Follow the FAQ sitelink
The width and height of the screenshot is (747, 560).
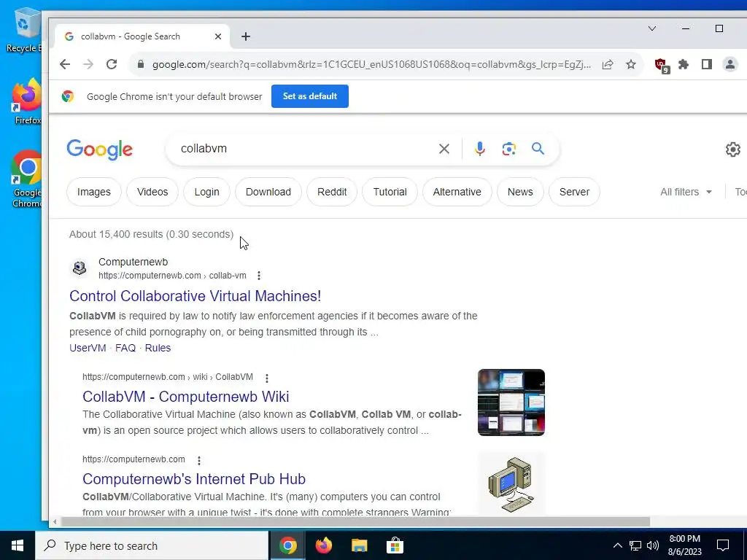tap(125, 348)
